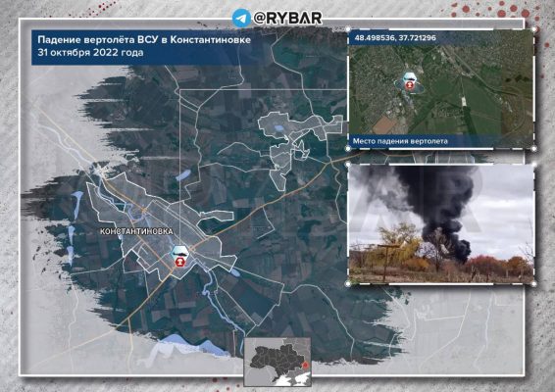Screen dimensions: 555x392
Task: Click the date 31 октября 2022 года
Action: pos(90,53)
